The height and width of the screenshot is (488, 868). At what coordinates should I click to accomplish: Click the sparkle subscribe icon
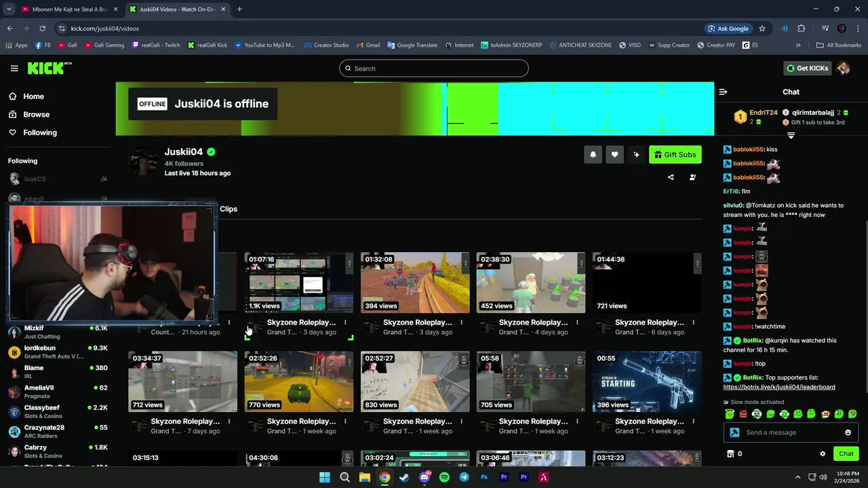636,155
